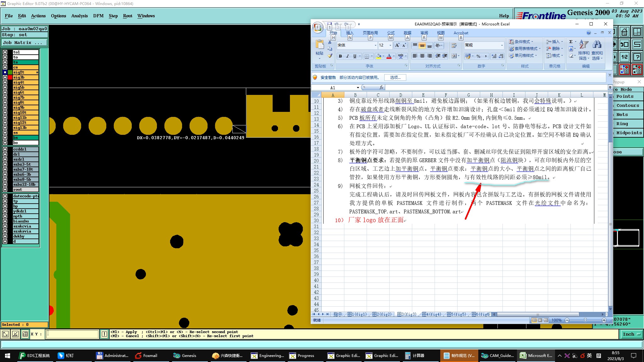Click the XY coordinate input field
Screen dimensions: 644x362
pyautogui.click(x=72, y=334)
